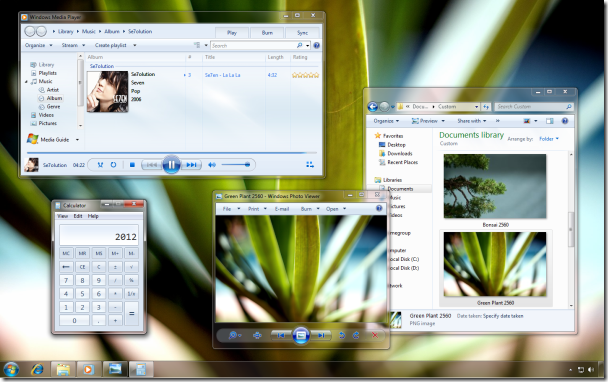Image resolution: width=608 pixels, height=382 pixels.
Task: Open the Sync tab in Media Player
Action: pos(302,33)
